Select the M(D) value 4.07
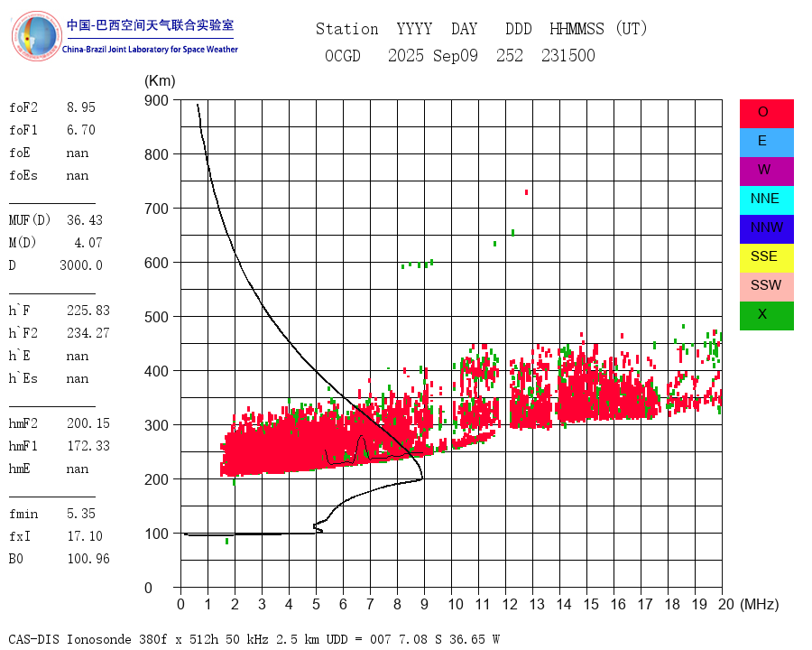Viewport: 812px width, 650px height. (88, 243)
